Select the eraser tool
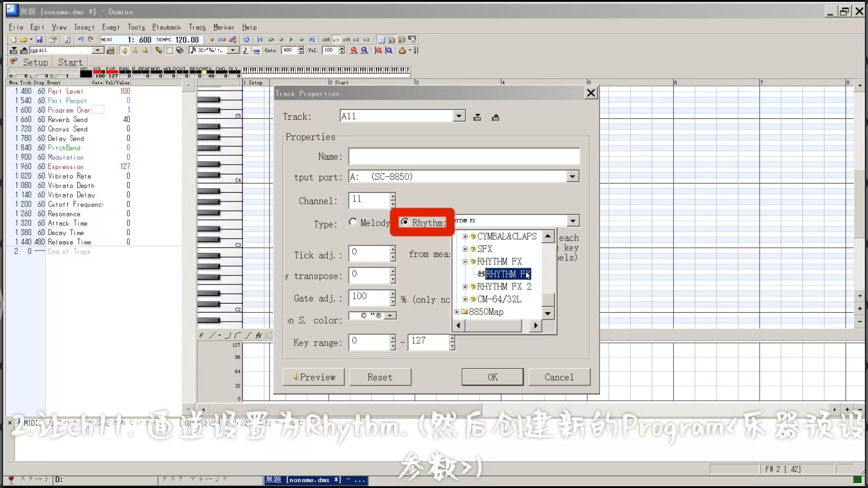868x488 pixels. [180, 51]
